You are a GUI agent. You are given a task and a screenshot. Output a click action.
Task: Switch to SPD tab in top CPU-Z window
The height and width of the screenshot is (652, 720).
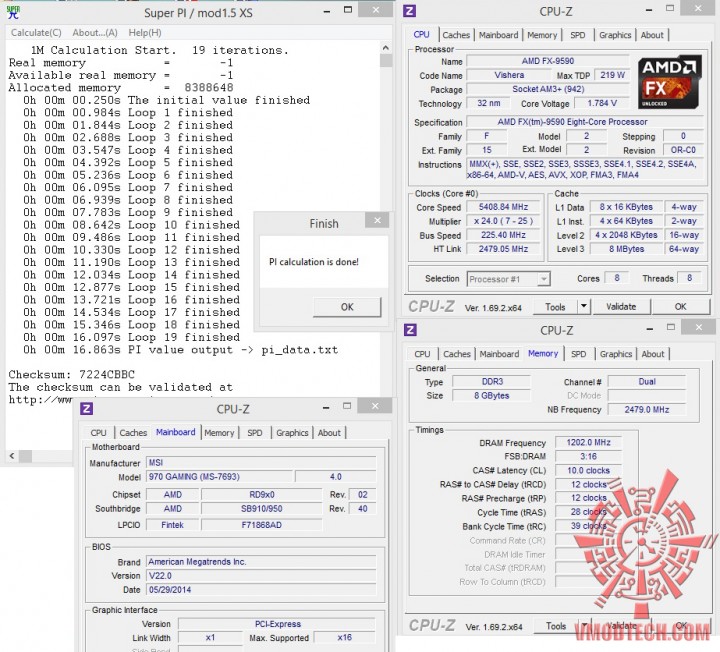coord(578,35)
